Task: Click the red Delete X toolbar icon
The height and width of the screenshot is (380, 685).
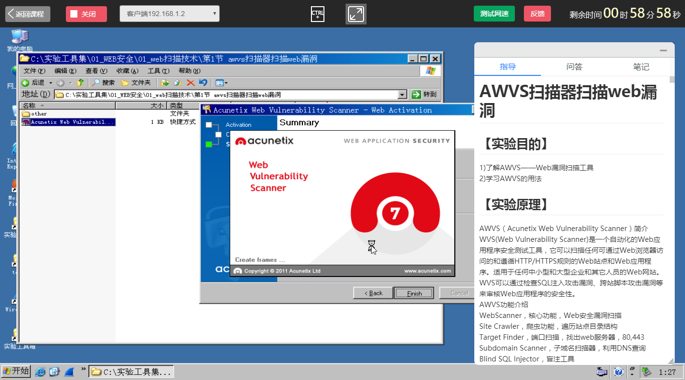Action: pos(190,83)
